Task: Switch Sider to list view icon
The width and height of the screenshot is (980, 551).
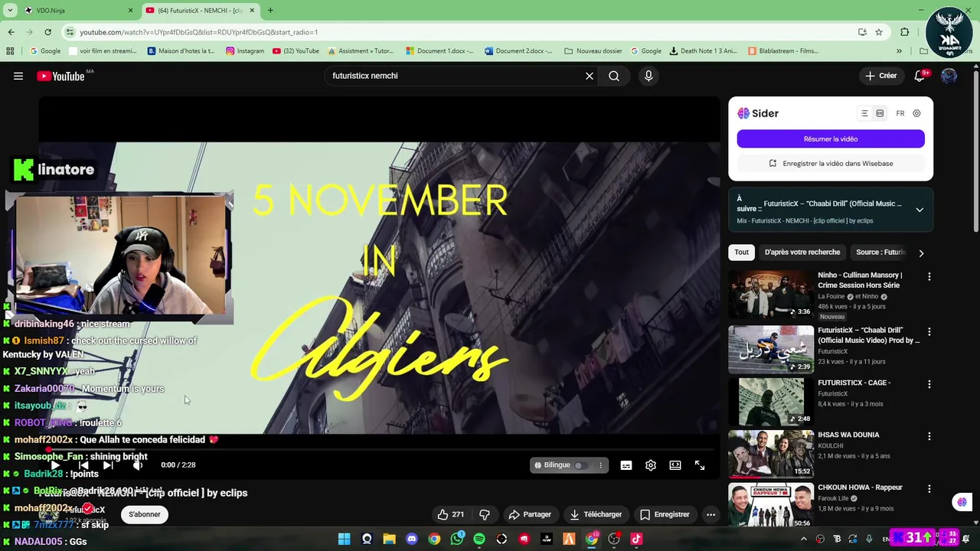Action: tap(864, 113)
